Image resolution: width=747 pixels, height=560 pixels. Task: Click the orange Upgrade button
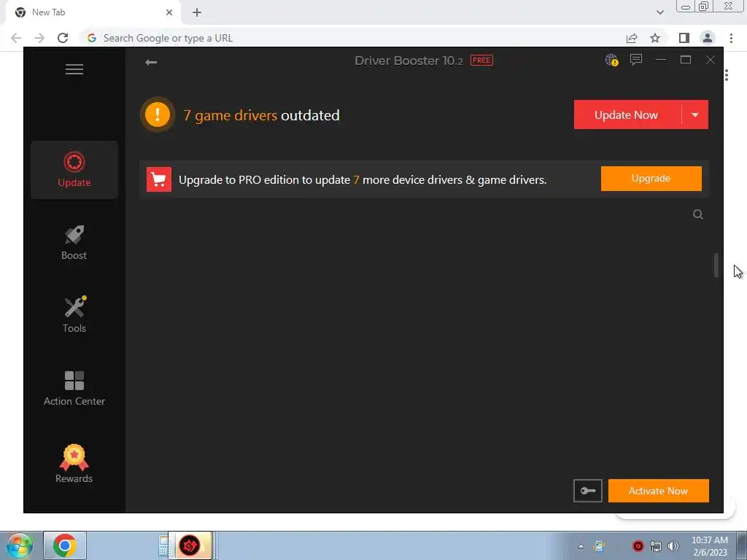(651, 179)
